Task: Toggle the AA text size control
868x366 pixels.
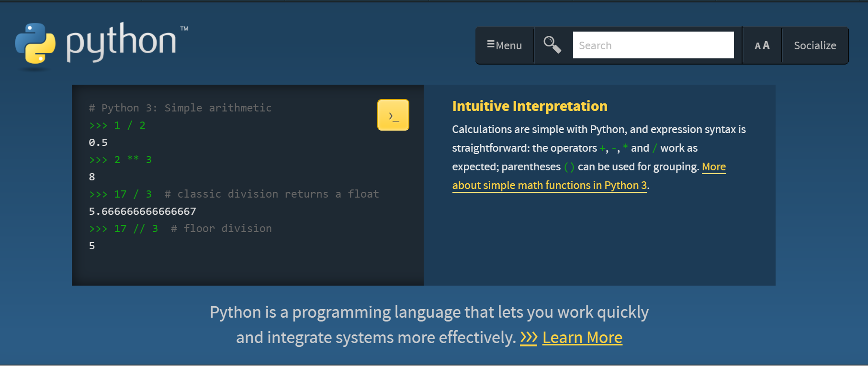Action: [x=762, y=45]
